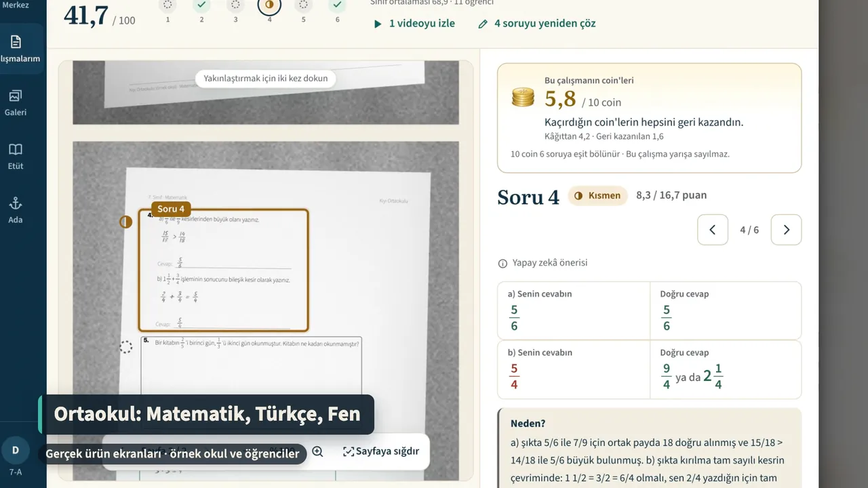This screenshot has height=488, width=868.
Task: Click the '7-A' class label
Action: [16, 472]
